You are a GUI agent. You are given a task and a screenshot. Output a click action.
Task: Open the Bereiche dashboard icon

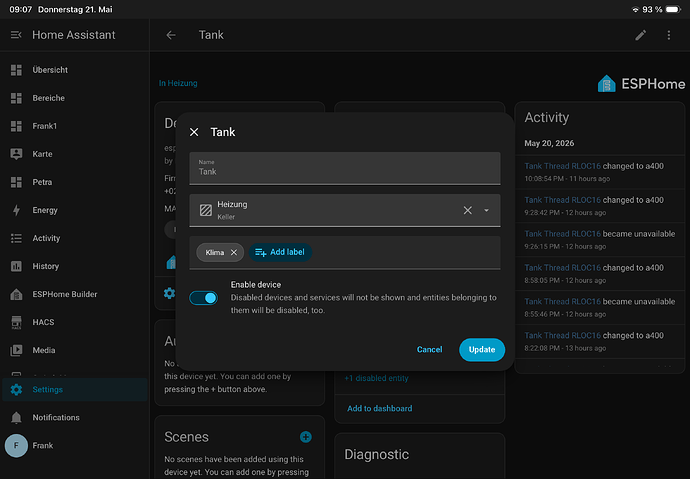click(16, 98)
